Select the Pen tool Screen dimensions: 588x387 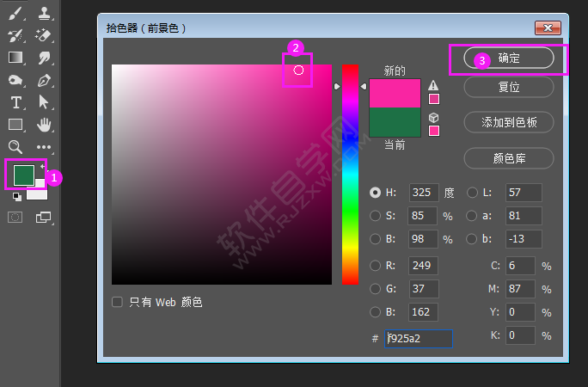click(x=44, y=80)
